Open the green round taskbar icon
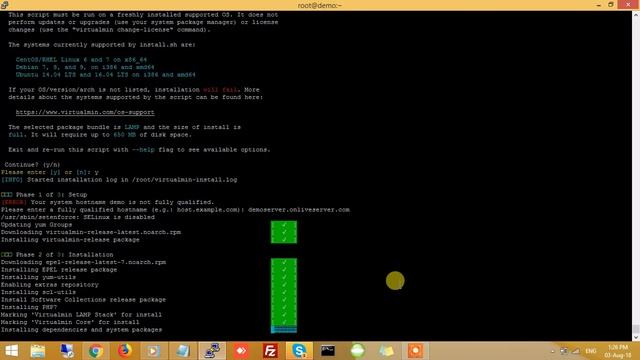 pos(357,351)
